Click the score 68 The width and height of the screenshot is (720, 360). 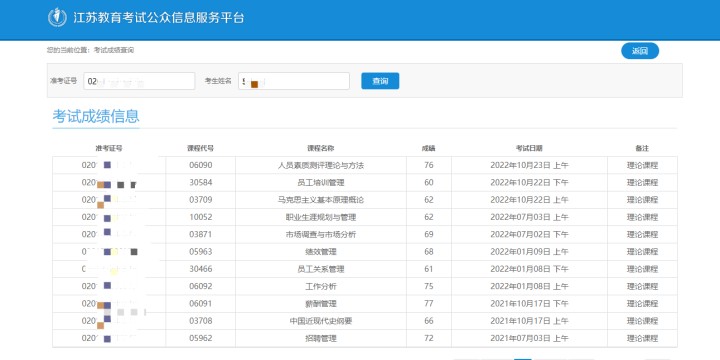pos(429,252)
